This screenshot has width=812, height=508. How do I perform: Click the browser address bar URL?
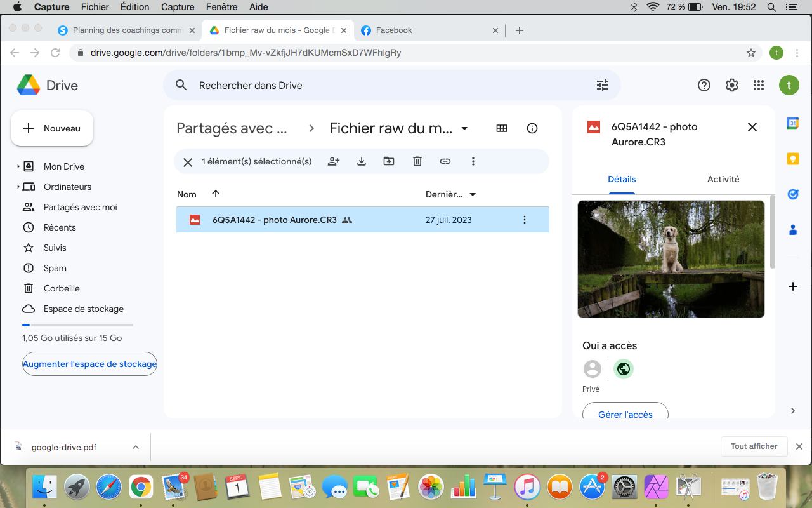246,53
